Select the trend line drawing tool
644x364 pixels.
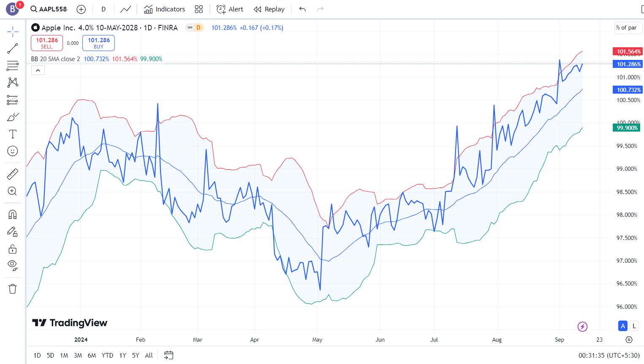point(13,49)
